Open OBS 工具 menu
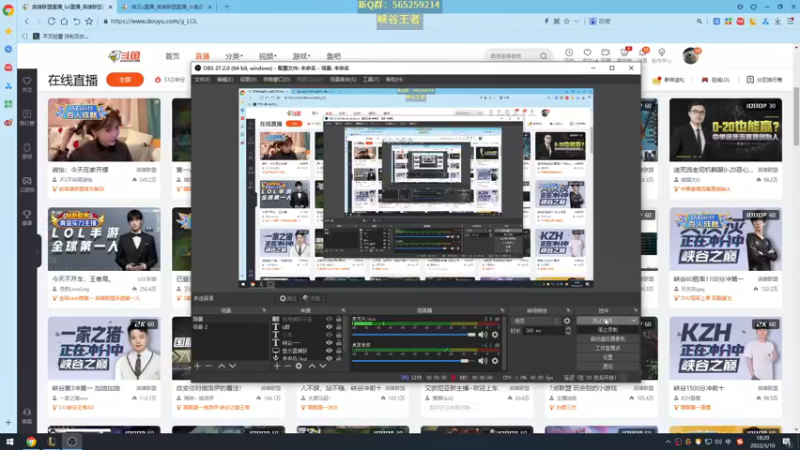800x450 pixels. (371, 80)
